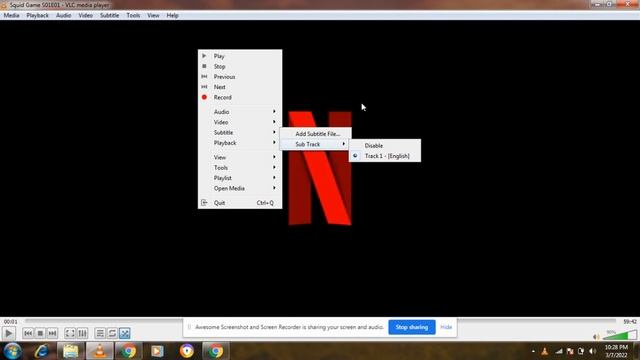Choose Next in the context menu

[x=240, y=87]
